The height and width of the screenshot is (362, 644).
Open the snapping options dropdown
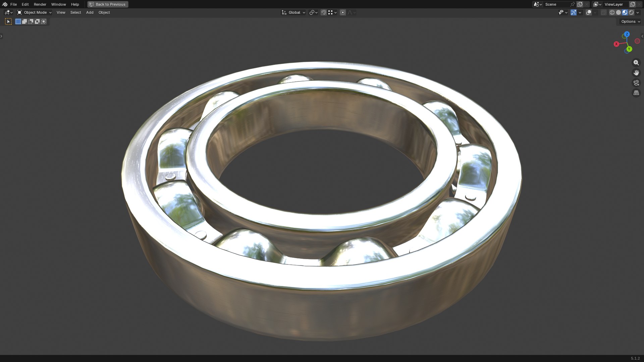[332, 12]
